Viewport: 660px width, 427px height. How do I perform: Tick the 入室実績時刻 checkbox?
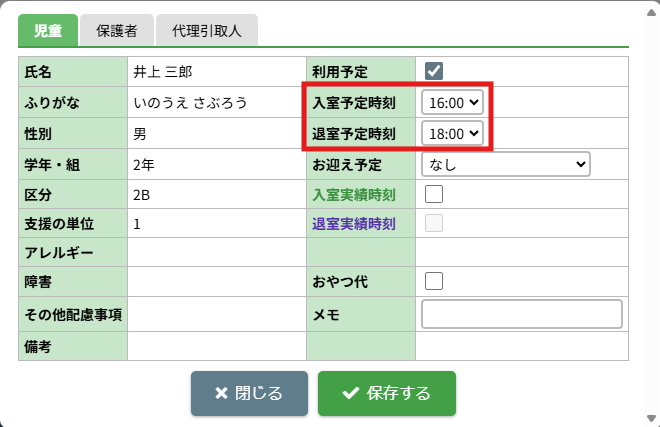pos(434,194)
